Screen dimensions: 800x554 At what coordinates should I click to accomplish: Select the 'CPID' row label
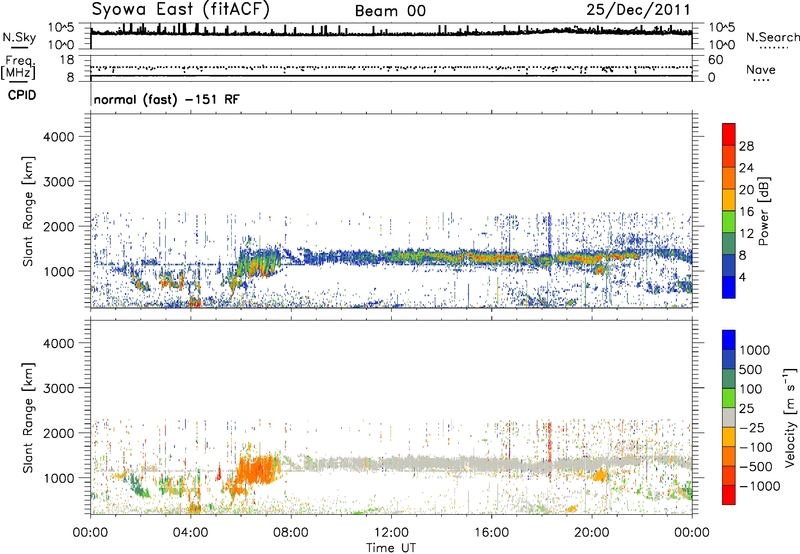pyautogui.click(x=22, y=95)
